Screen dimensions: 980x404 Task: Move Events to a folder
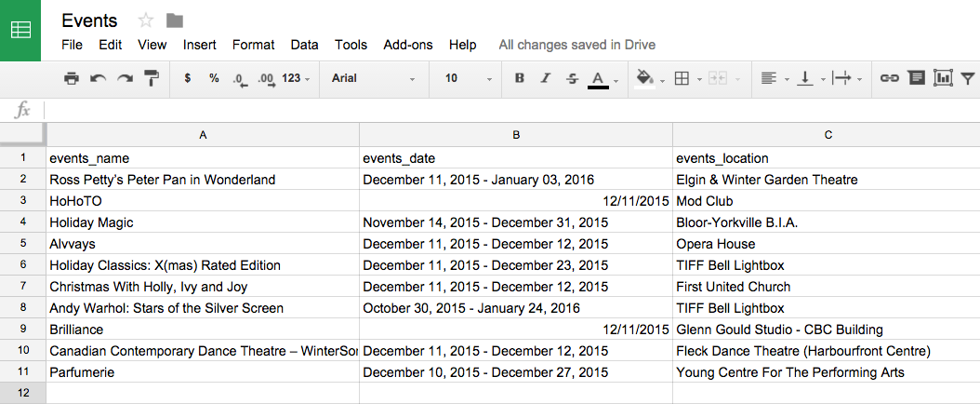pos(175,21)
